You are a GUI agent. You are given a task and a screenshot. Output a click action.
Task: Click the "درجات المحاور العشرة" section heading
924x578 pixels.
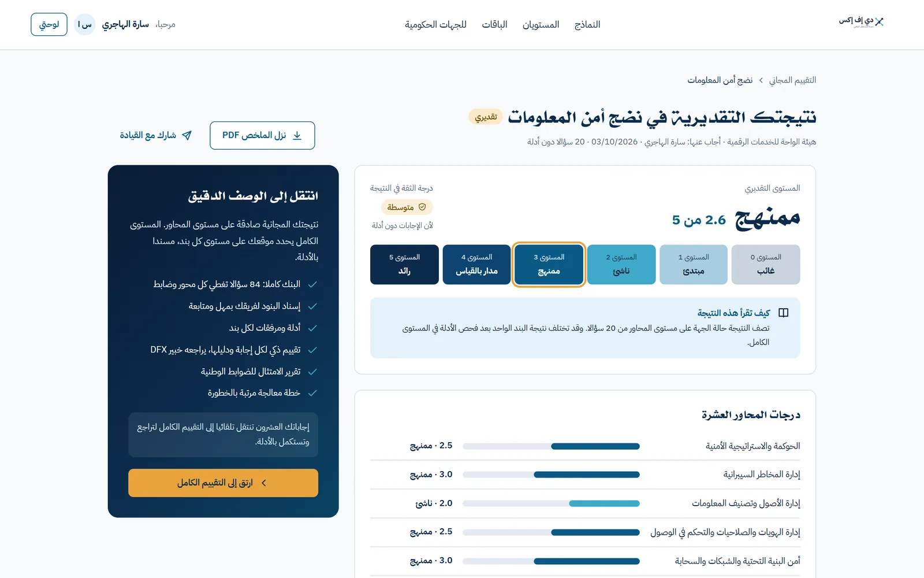click(751, 415)
